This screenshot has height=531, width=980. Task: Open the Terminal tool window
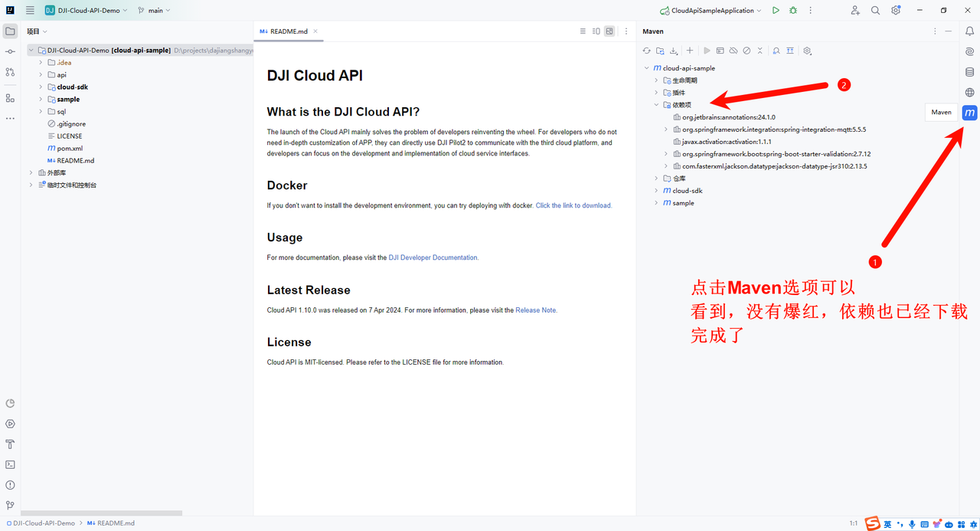pyautogui.click(x=10, y=464)
